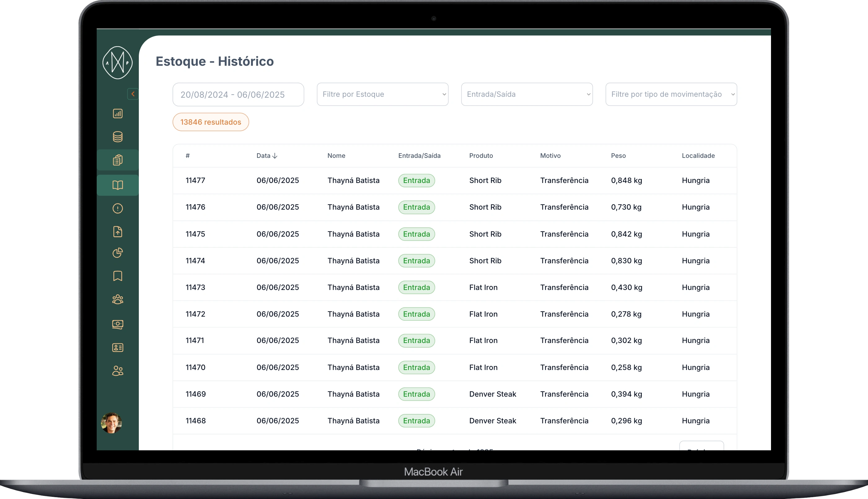Select record number 11469
Screen dimensions: 868x499
click(x=196, y=394)
